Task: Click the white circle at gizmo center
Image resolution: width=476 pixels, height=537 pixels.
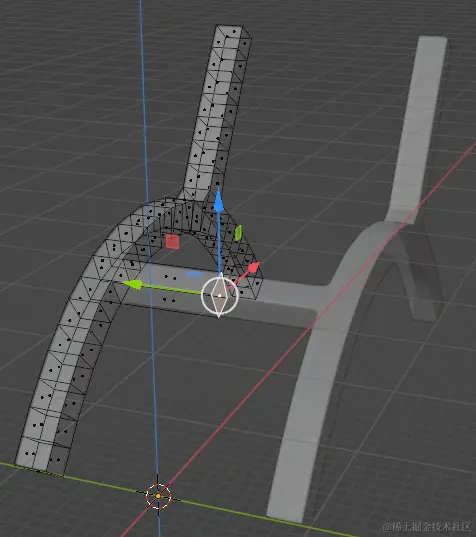Action: [x=220, y=296]
